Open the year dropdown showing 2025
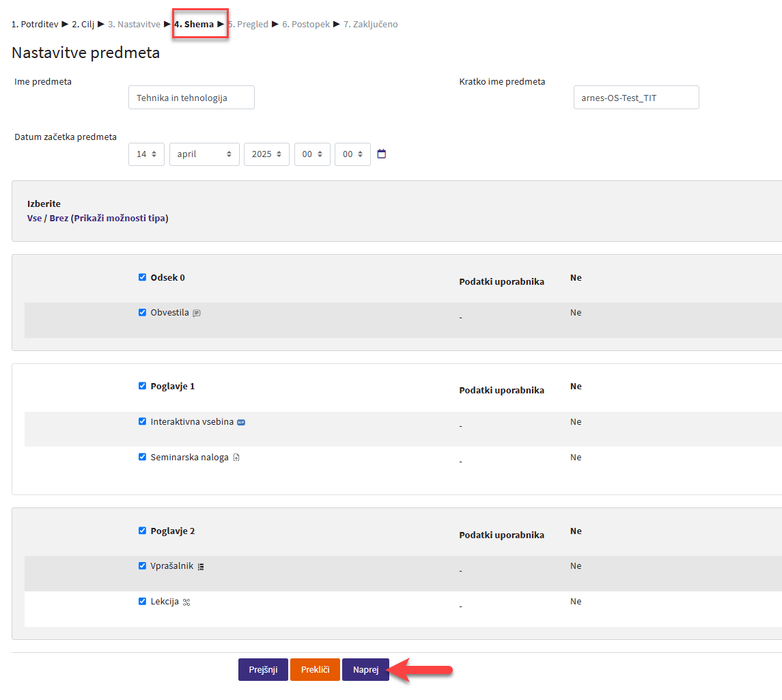The image size is (782, 700). tap(266, 154)
